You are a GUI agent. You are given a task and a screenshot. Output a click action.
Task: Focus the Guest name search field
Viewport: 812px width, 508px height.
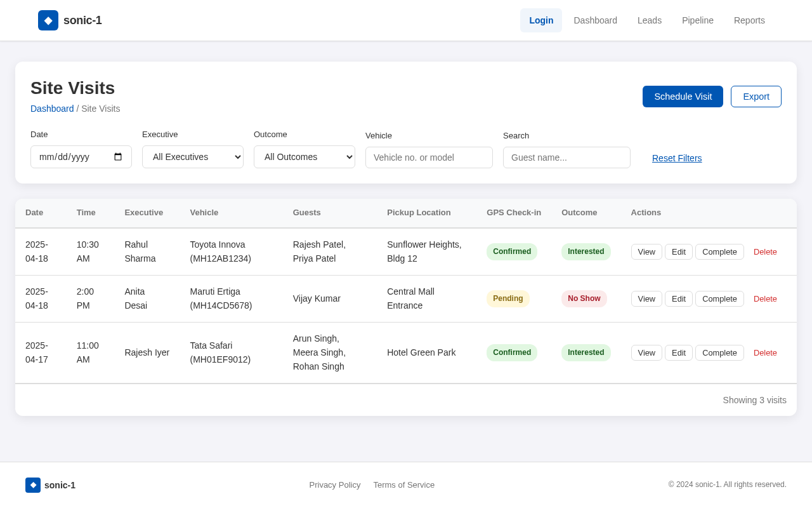pos(566,157)
